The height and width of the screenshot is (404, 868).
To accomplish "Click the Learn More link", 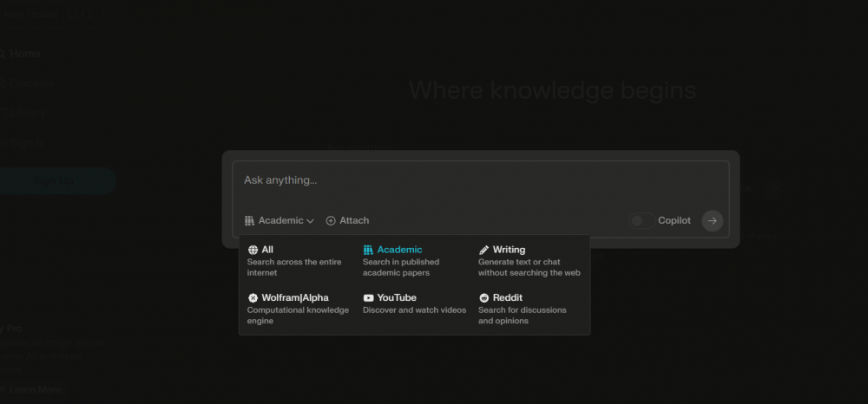I will [x=35, y=389].
